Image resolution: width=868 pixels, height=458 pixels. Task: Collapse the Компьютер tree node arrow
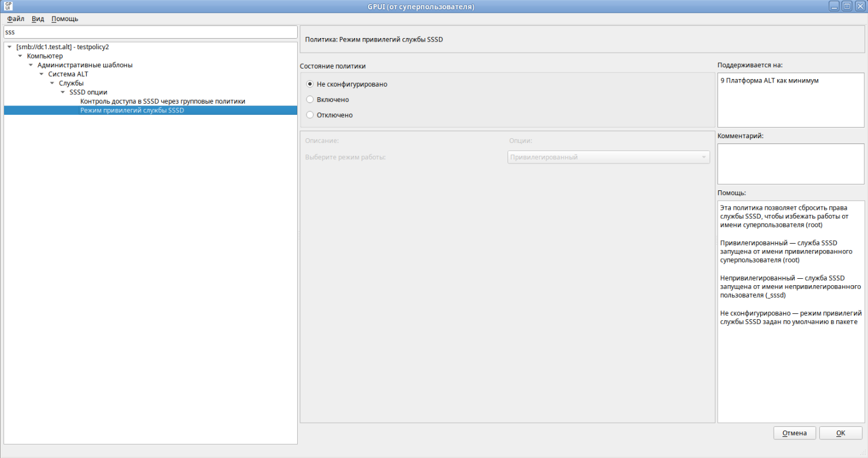(x=20, y=56)
